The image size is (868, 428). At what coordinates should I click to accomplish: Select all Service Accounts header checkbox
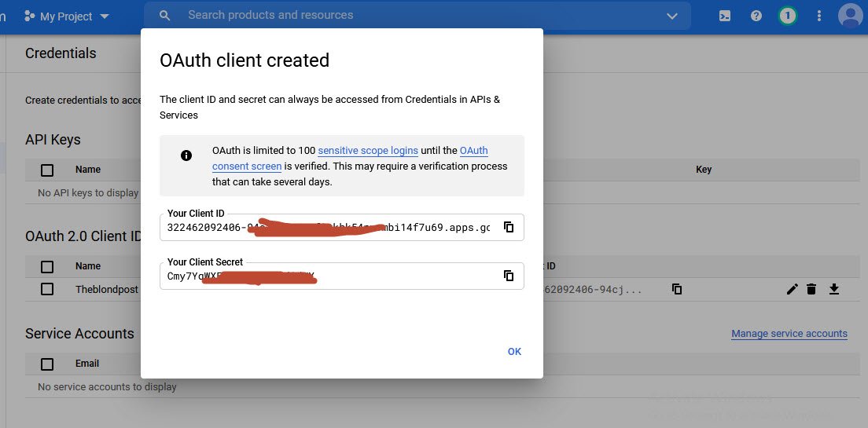coord(47,364)
